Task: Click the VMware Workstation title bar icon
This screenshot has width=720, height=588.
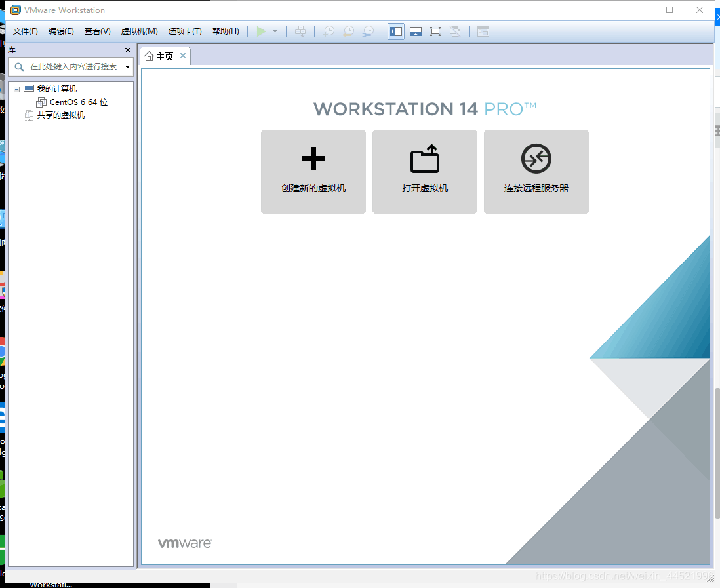Action: pyautogui.click(x=16, y=10)
